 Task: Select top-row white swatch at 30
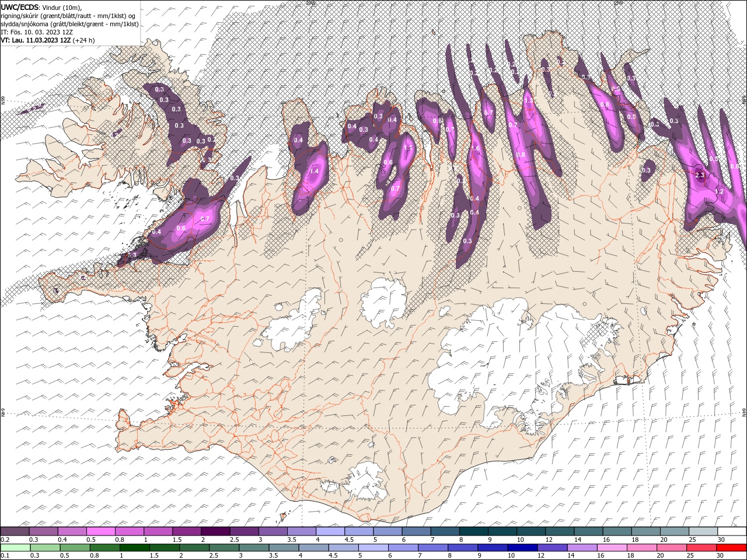[732, 531]
